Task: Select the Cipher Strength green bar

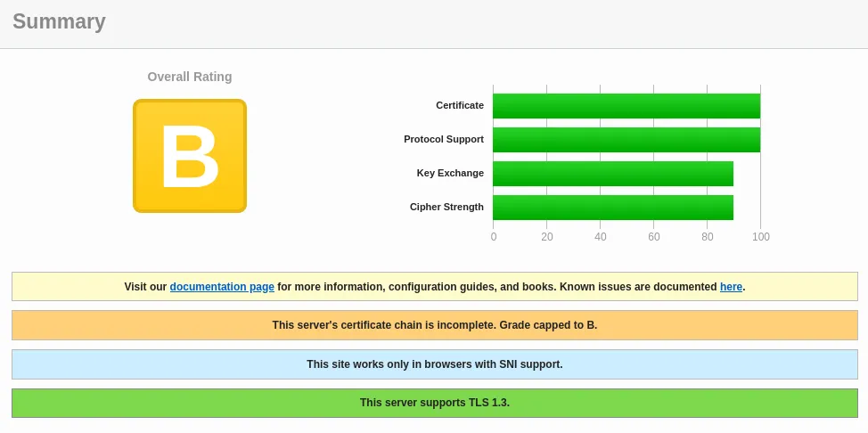Action: [612, 208]
